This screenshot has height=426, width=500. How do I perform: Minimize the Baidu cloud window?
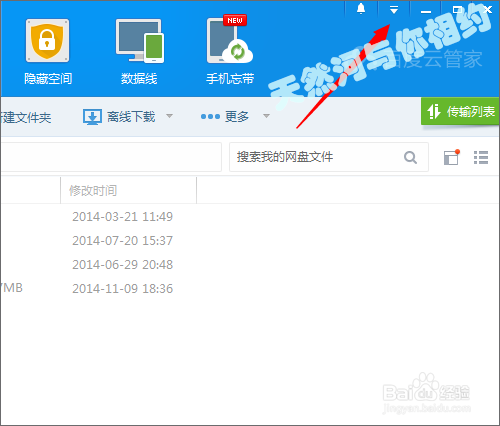[426, 11]
